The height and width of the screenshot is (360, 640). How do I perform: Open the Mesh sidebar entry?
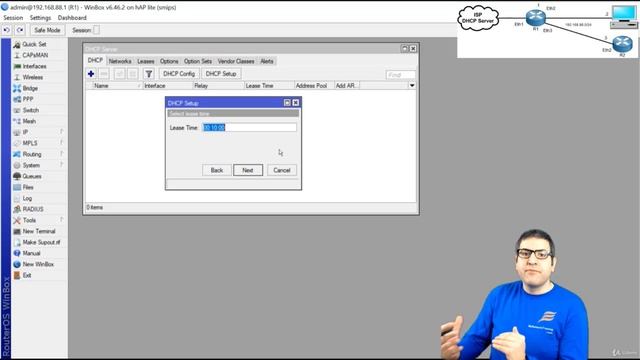click(29, 121)
